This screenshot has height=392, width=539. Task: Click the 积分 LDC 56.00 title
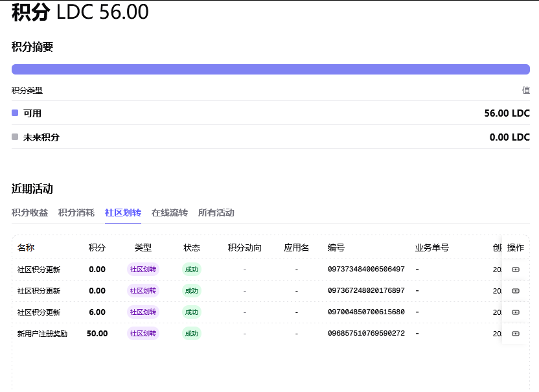[x=80, y=12]
